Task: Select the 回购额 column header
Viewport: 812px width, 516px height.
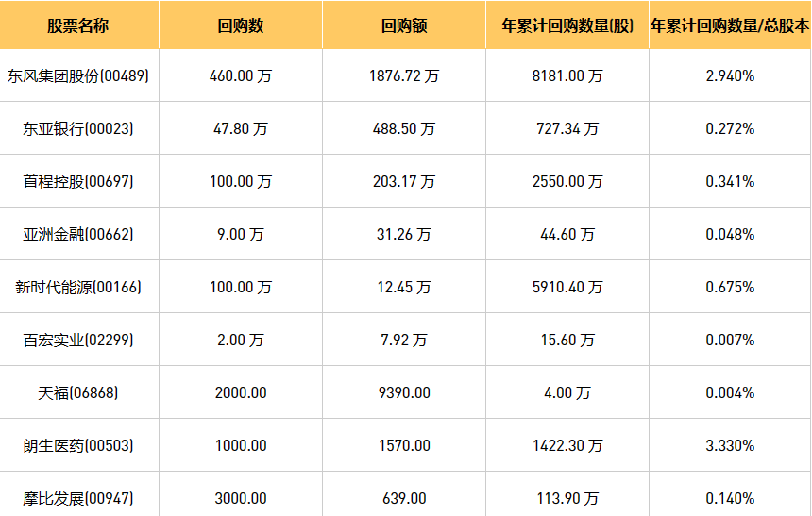Action: coord(404,25)
